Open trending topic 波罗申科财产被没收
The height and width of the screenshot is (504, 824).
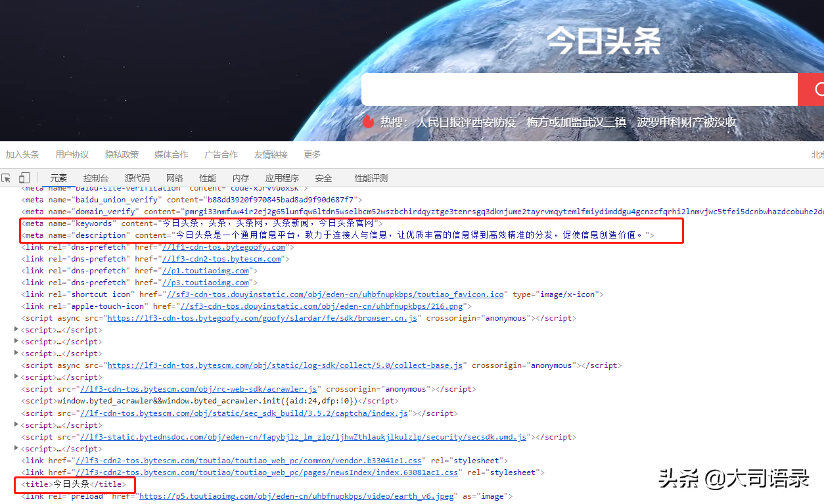click(x=687, y=122)
